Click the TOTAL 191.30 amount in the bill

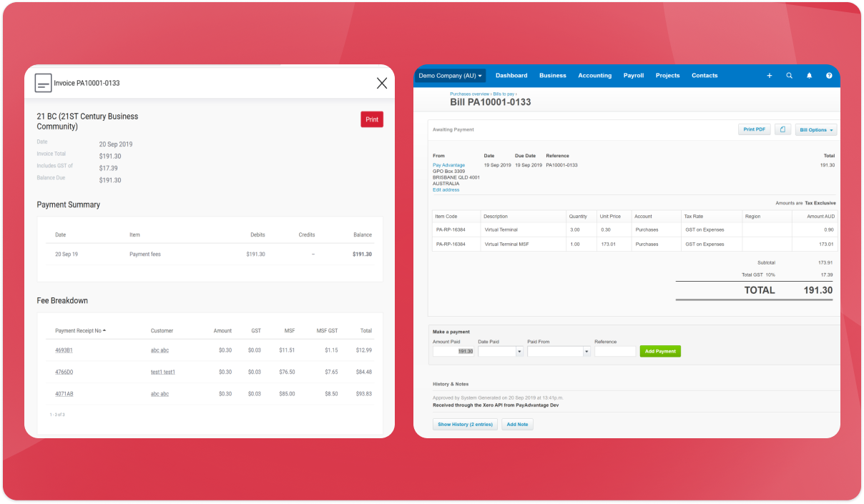tap(817, 290)
